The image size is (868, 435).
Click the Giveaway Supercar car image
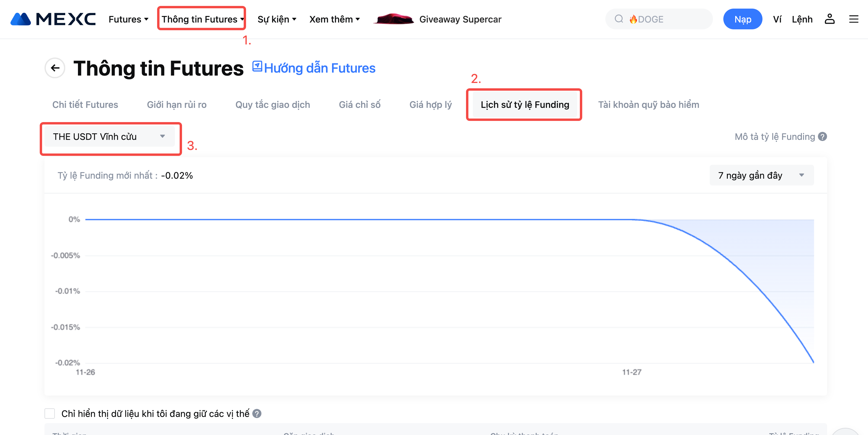click(x=393, y=19)
